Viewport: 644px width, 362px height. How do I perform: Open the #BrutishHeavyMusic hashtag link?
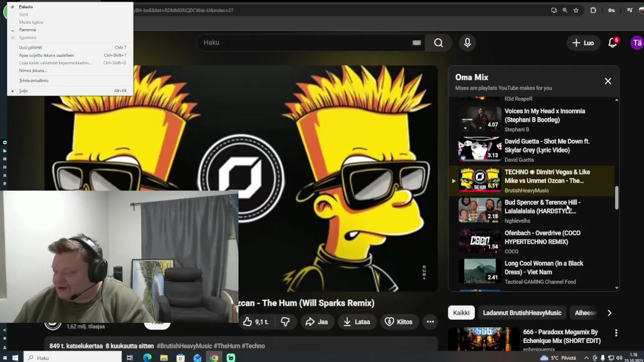tap(184, 346)
